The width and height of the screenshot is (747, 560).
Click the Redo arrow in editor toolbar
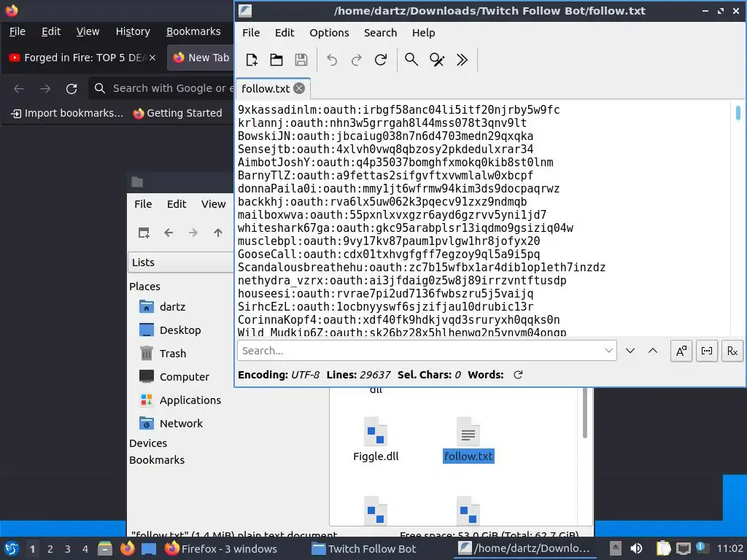pyautogui.click(x=356, y=60)
